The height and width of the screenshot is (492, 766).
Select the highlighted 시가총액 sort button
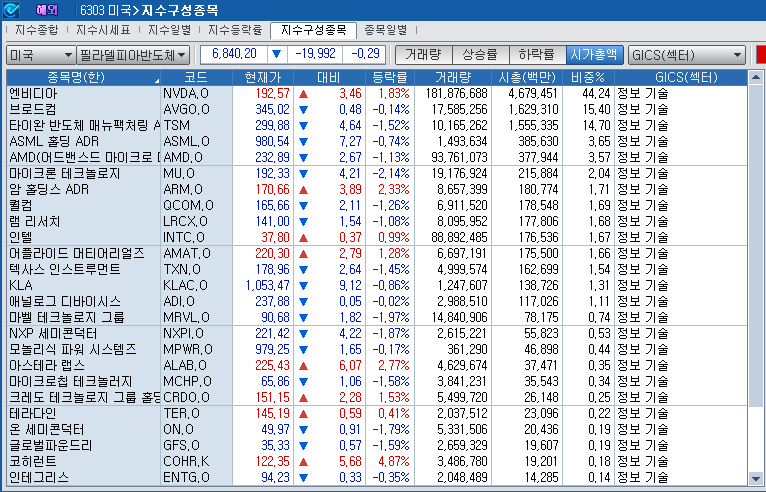tap(594, 54)
